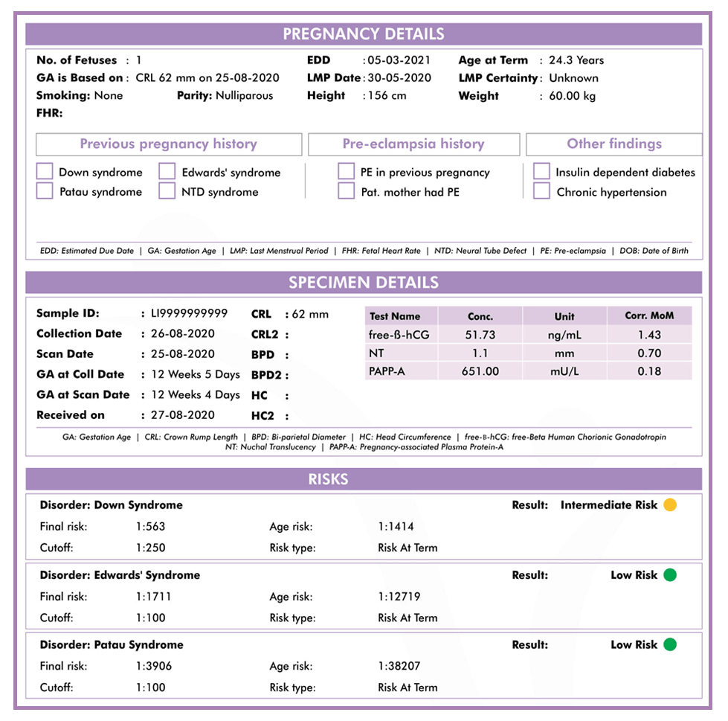
Task: Click the green dot for Edwards' Syndrome
Action: click(x=670, y=575)
